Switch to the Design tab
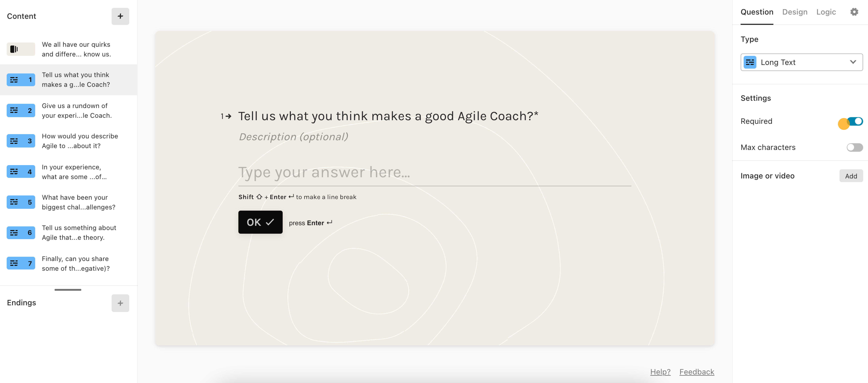Viewport: 868px width, 383px height. click(x=795, y=12)
